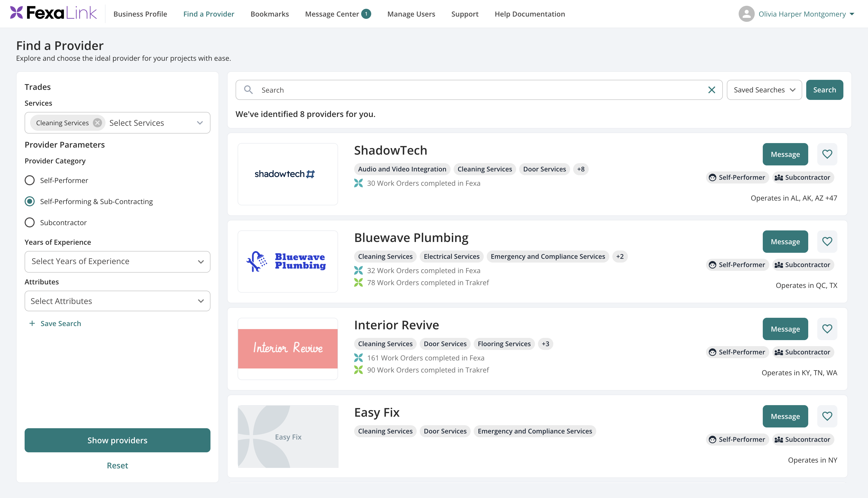Open Select Years of Experience dropdown
This screenshot has height=498, width=868.
tap(117, 262)
